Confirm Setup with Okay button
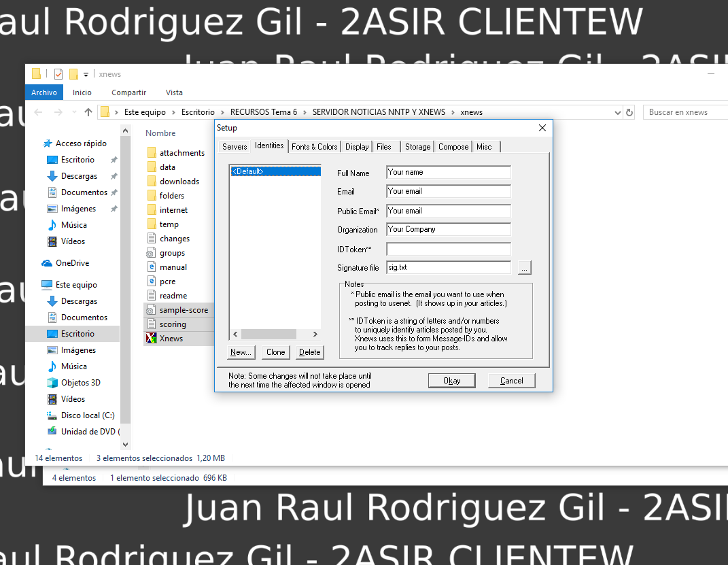Viewport: 728px width, 565px height. tap(452, 381)
